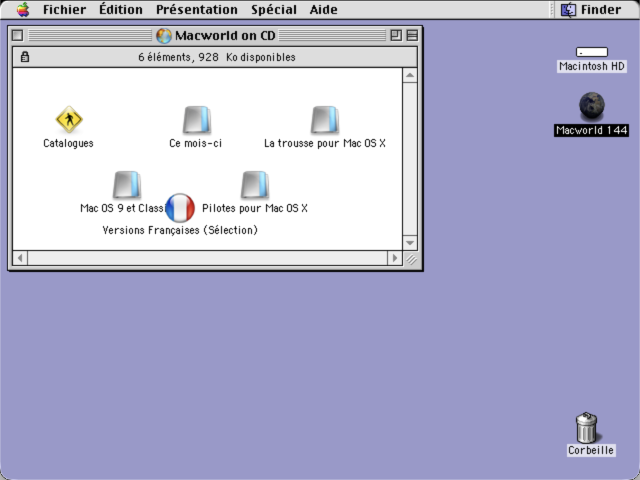
Task: Click the Ce mois-ci label
Action: point(196,143)
